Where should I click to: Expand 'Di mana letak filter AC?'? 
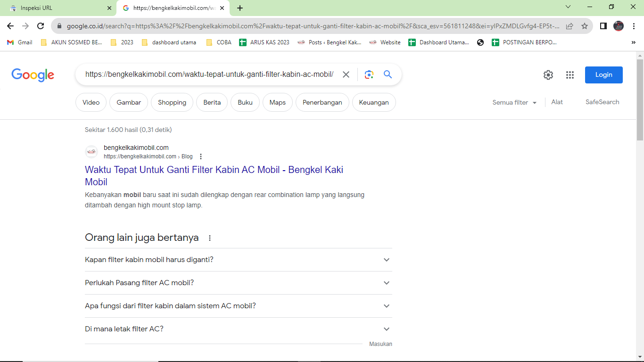[239, 329]
